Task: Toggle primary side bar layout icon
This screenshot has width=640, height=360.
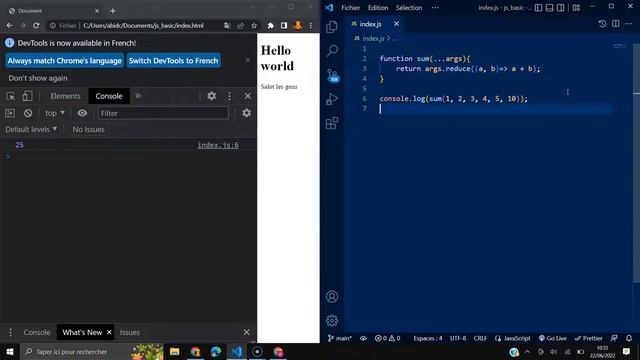Action: coord(538,7)
